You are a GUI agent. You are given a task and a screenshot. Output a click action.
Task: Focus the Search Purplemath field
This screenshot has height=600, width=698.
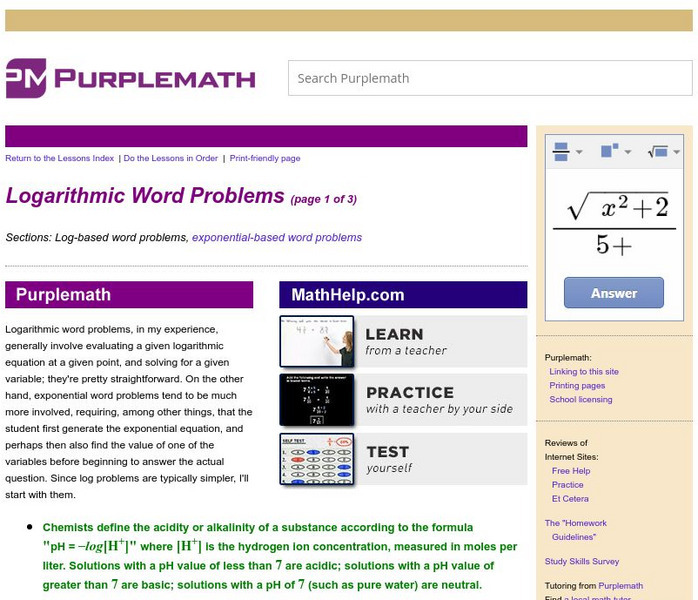(x=490, y=78)
